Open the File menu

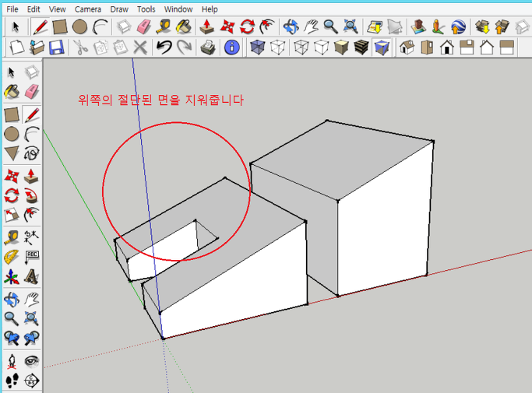(12, 9)
